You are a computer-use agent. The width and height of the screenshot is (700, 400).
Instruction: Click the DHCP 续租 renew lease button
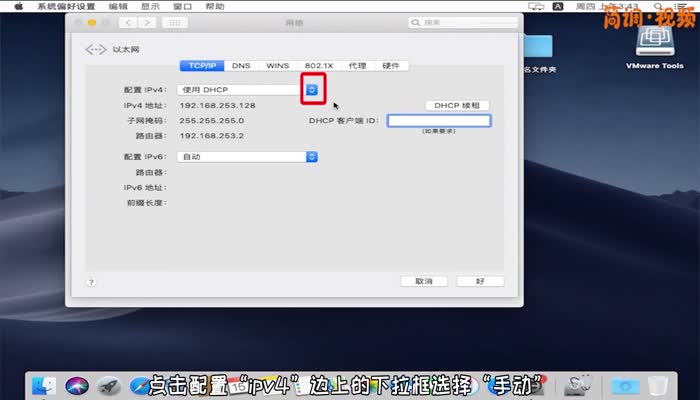pyautogui.click(x=457, y=105)
